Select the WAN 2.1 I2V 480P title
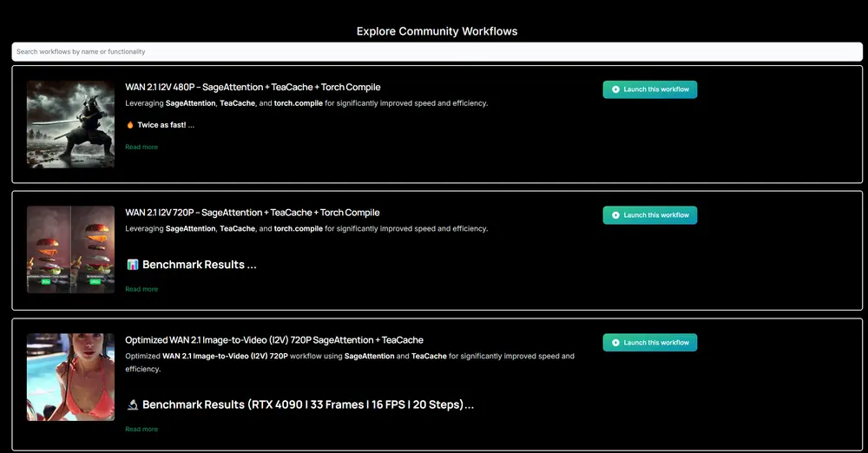The width and height of the screenshot is (868, 453). click(x=253, y=88)
